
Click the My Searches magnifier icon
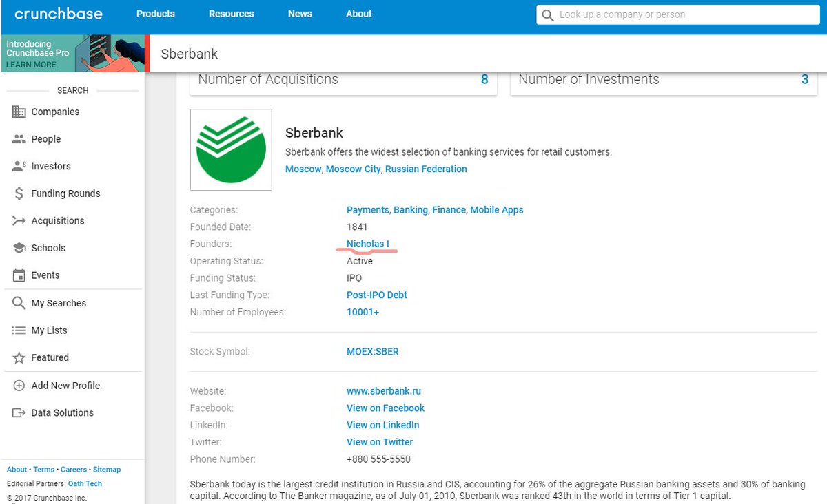(19, 303)
